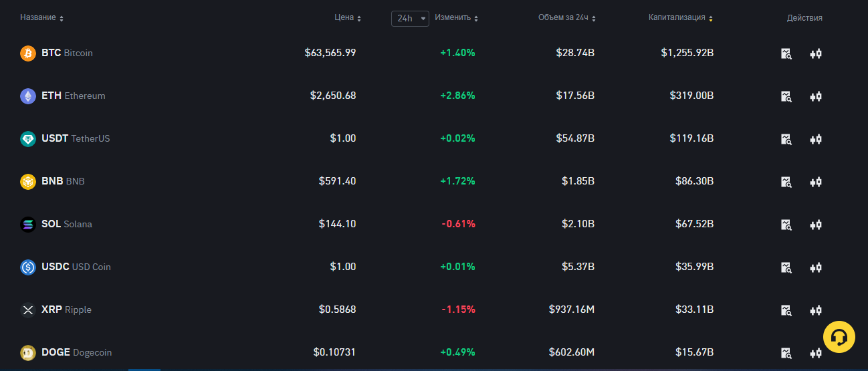Click the USD Coin logo

pos(28,267)
